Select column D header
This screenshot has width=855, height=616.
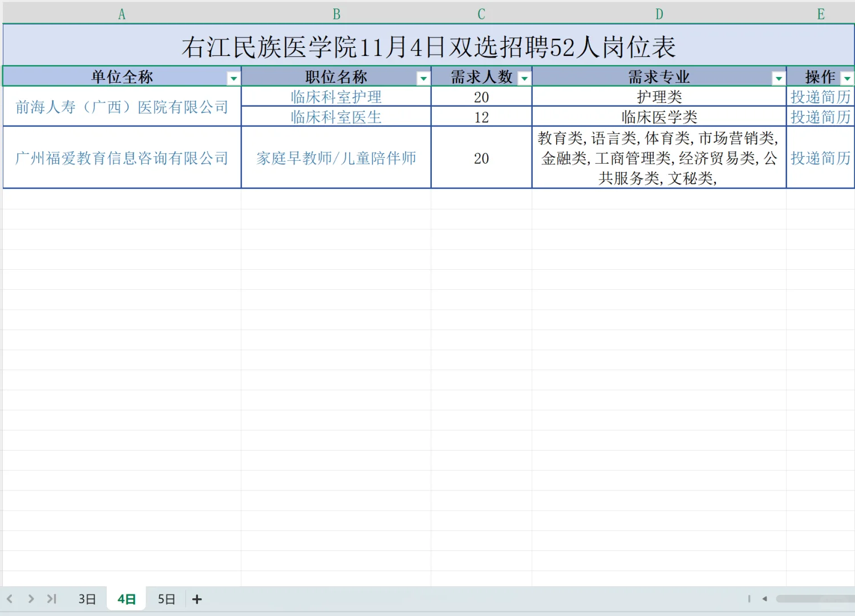(659, 14)
